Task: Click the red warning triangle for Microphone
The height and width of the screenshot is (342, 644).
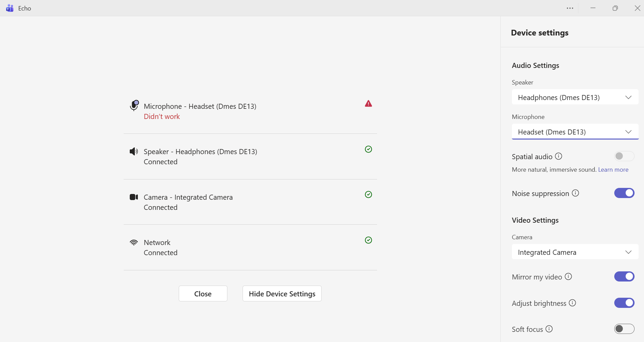Action: 368,104
